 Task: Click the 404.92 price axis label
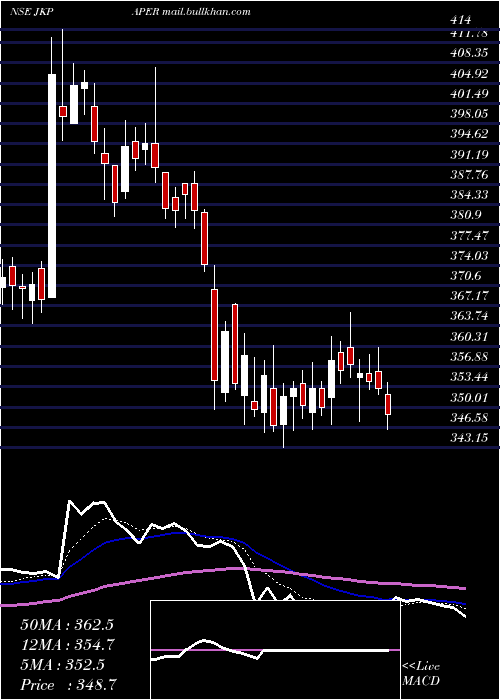click(468, 74)
